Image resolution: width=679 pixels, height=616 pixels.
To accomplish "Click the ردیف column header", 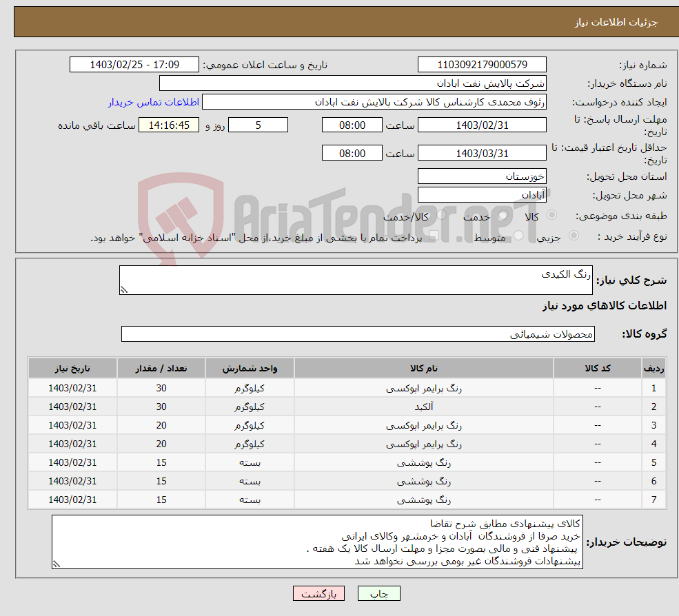I will tap(654, 369).
